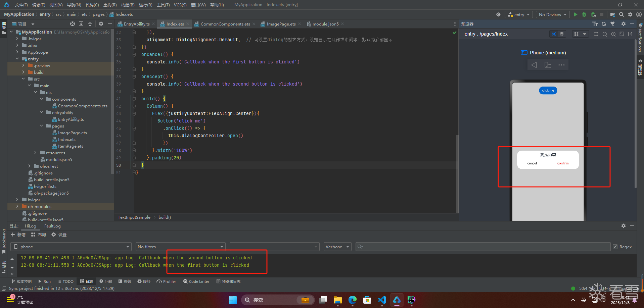The image size is (644, 308).
Task: Open the Verbose log level dropdown
Action: tap(337, 247)
